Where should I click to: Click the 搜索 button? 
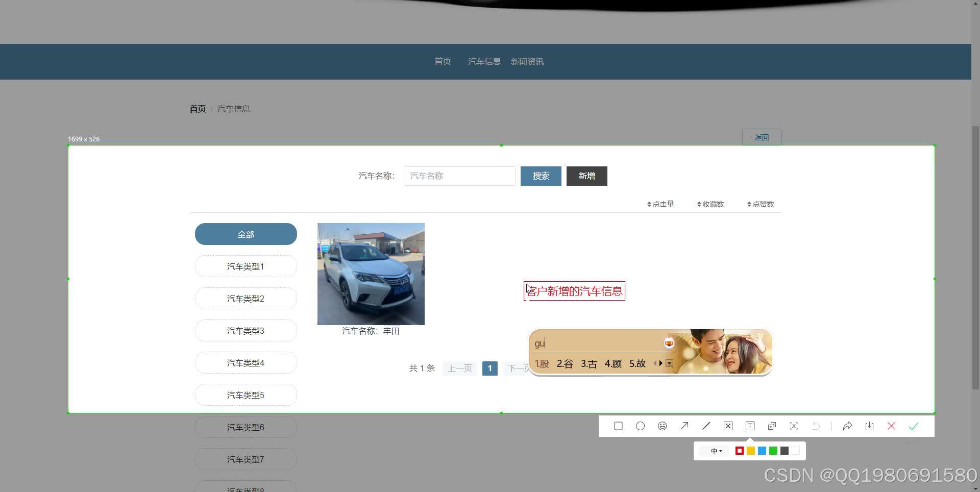coord(541,176)
